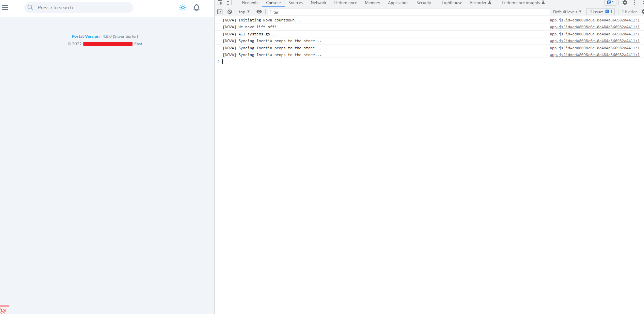
Task: Open the three-dot customize DevTools menu
Action: pos(634,3)
